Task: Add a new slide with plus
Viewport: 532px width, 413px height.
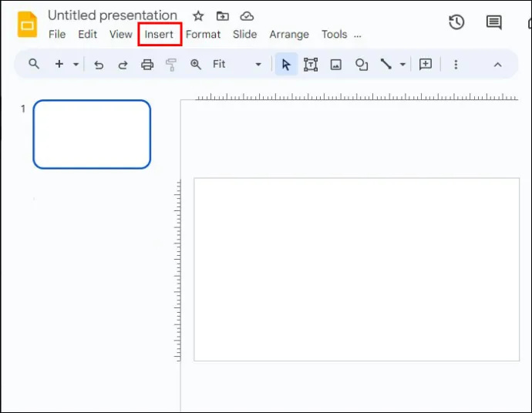Action: (x=59, y=64)
